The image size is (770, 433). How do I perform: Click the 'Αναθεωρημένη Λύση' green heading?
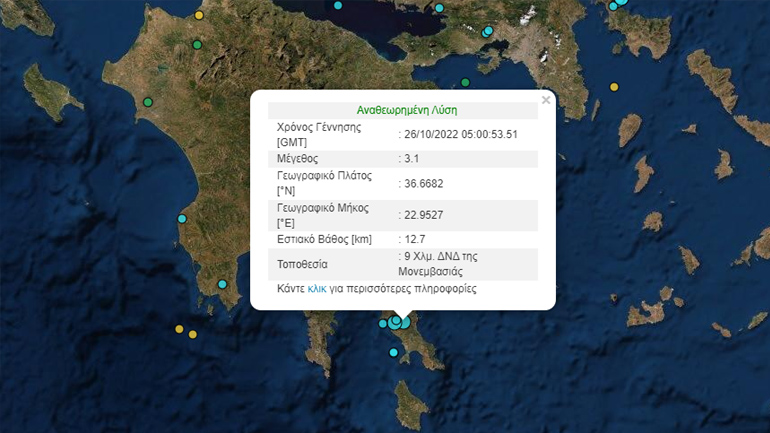tap(407, 110)
